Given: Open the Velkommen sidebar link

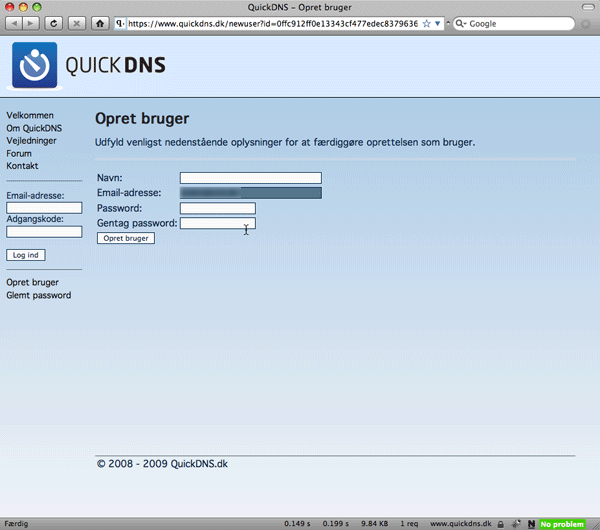Looking at the screenshot, I should click(30, 115).
